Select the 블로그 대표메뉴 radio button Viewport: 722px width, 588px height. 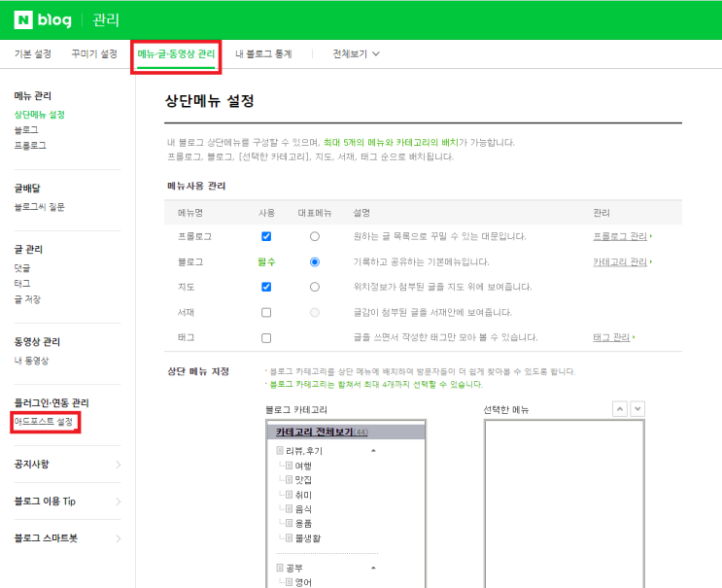[x=315, y=262]
